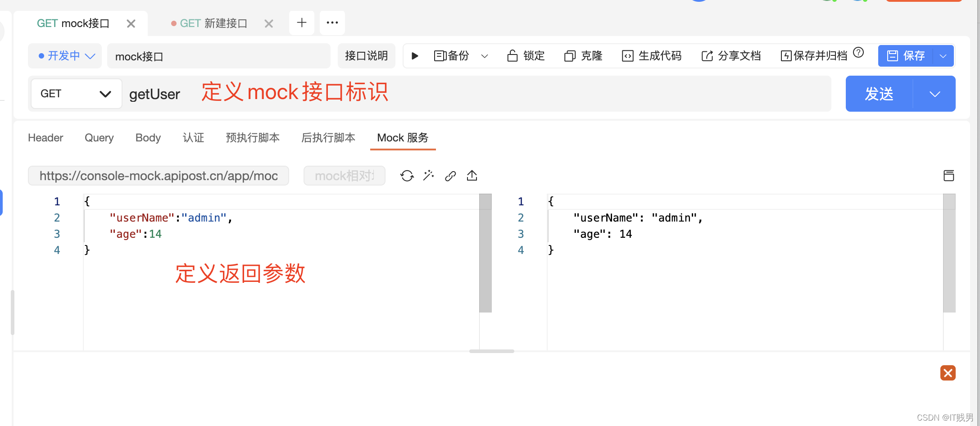Click the upload/export arrow icon
980x426 pixels.
click(x=472, y=176)
